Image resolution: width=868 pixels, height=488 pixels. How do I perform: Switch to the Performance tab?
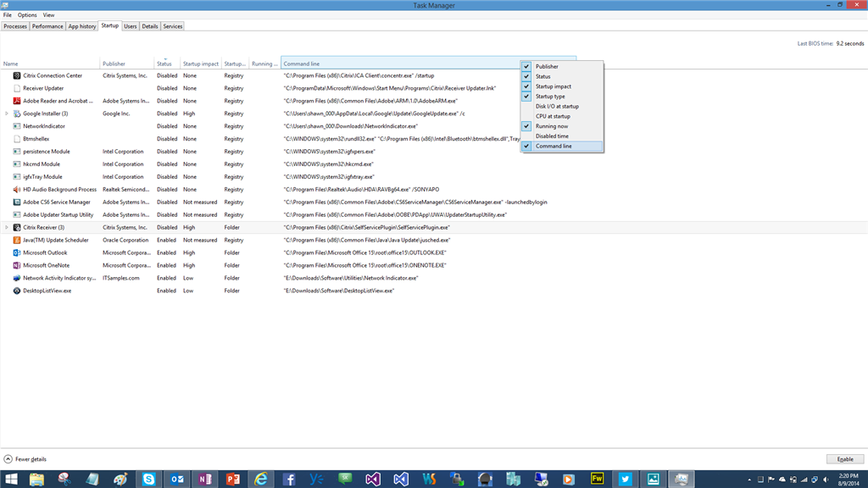tap(47, 26)
